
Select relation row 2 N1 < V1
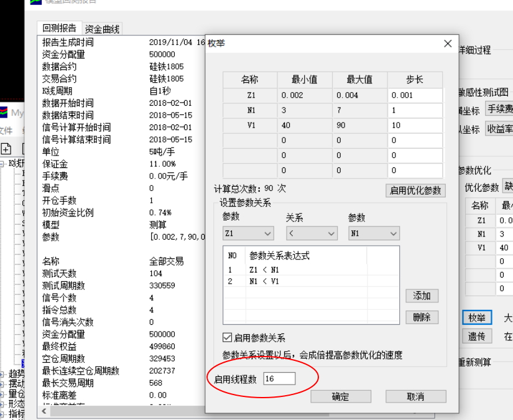[x=311, y=281]
